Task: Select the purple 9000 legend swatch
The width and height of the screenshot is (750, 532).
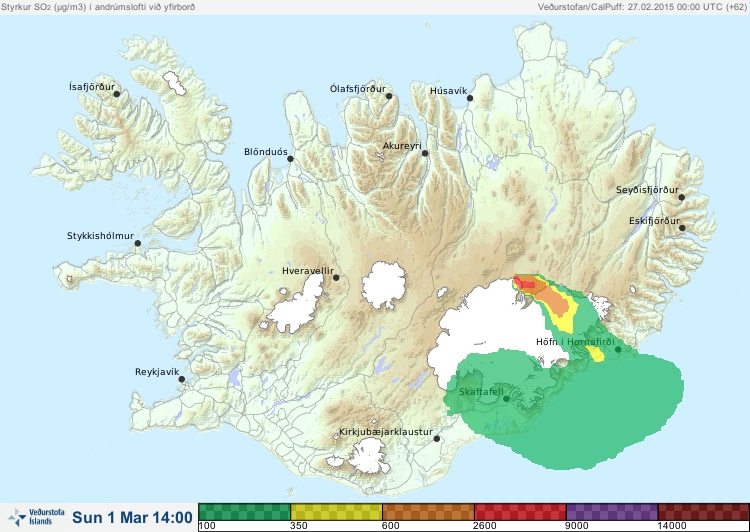Action: click(612, 511)
